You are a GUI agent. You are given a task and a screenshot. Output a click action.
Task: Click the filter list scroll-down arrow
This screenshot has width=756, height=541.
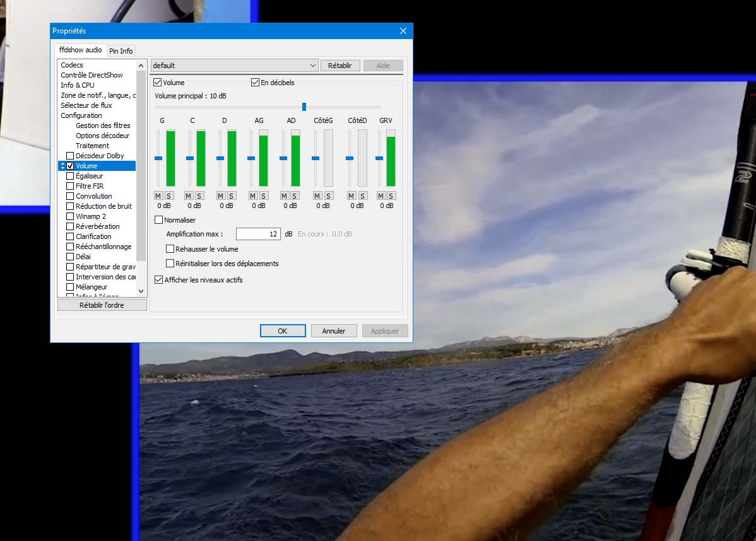pos(141,291)
